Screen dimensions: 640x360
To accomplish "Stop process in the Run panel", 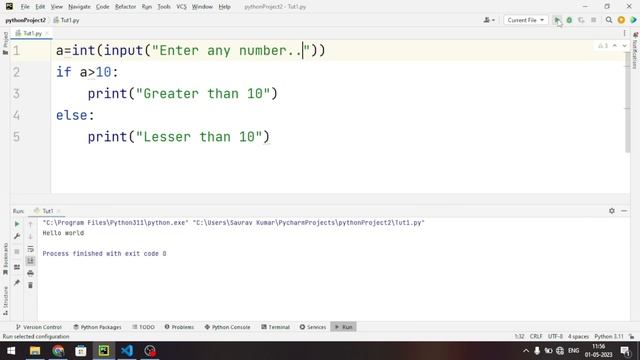I will 17,251.
